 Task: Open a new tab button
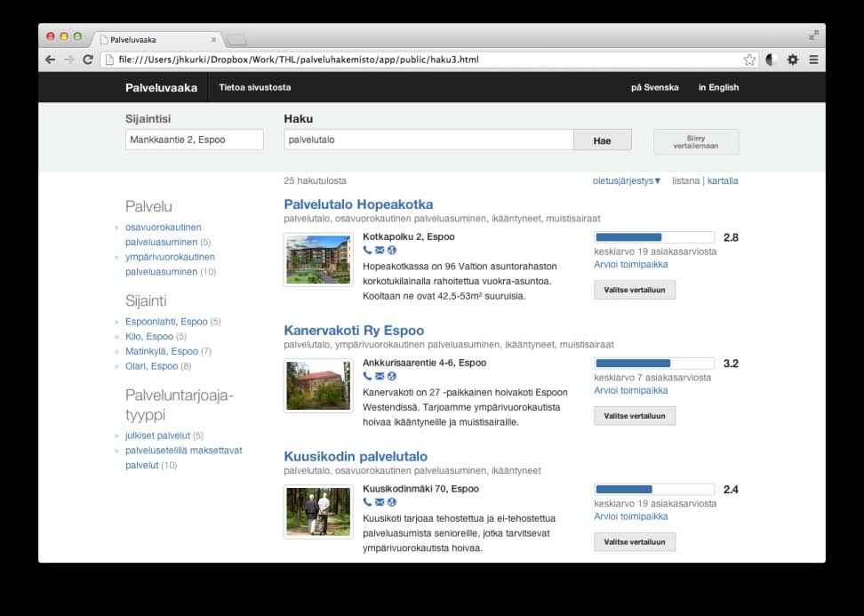click(236, 40)
